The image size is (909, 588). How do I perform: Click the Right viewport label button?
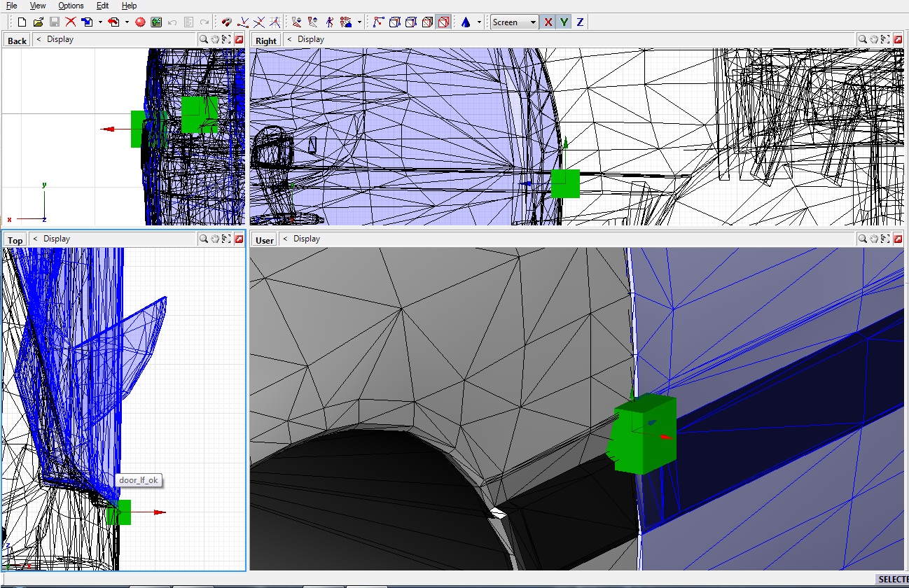point(265,41)
